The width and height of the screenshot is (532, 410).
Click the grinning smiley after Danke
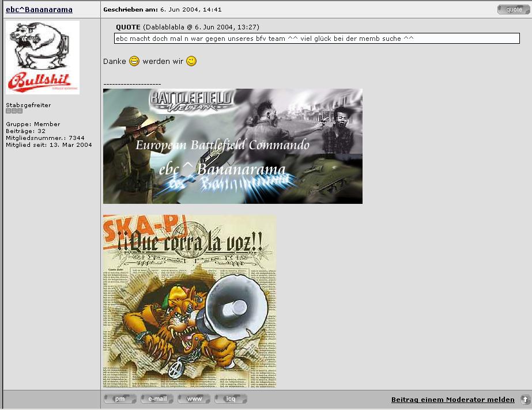[x=134, y=61]
